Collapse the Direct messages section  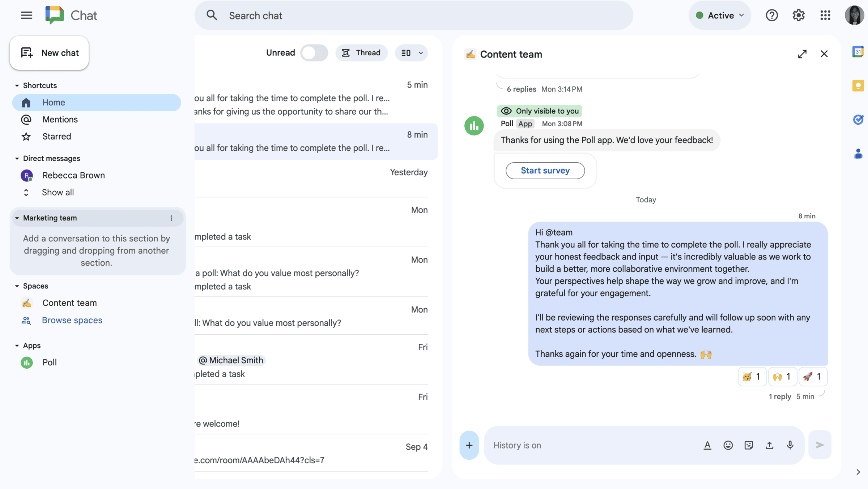pyautogui.click(x=17, y=158)
